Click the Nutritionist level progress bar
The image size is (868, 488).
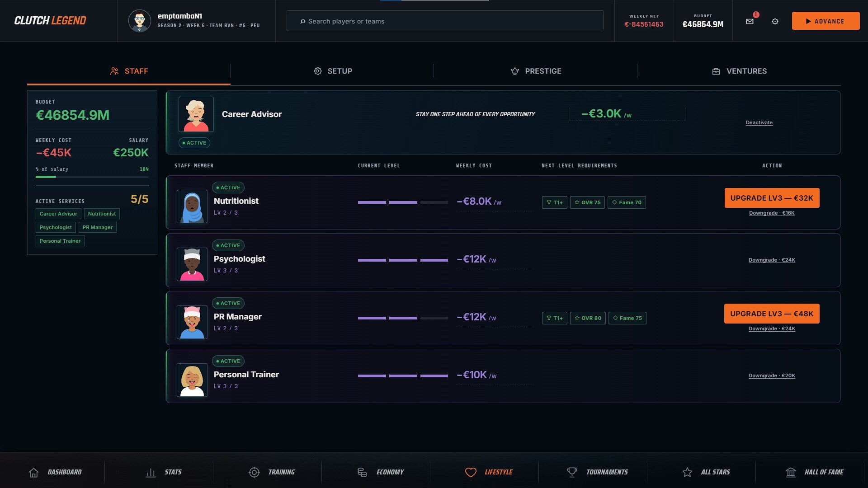[403, 202]
